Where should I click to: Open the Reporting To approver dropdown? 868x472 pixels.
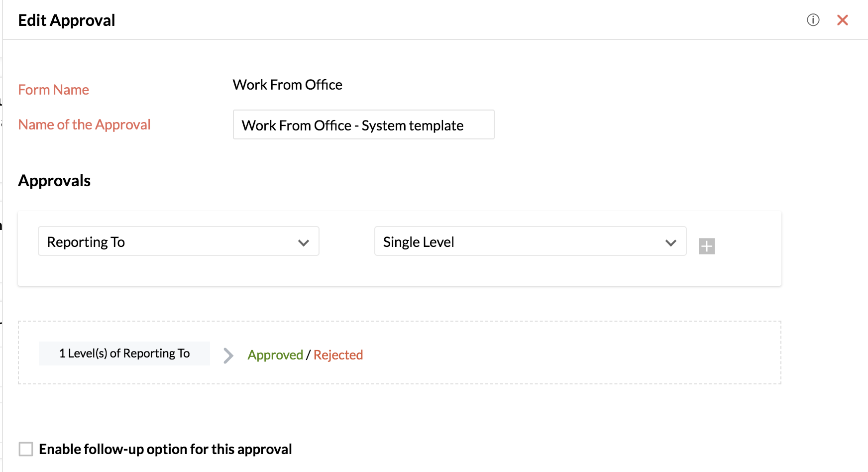click(179, 241)
